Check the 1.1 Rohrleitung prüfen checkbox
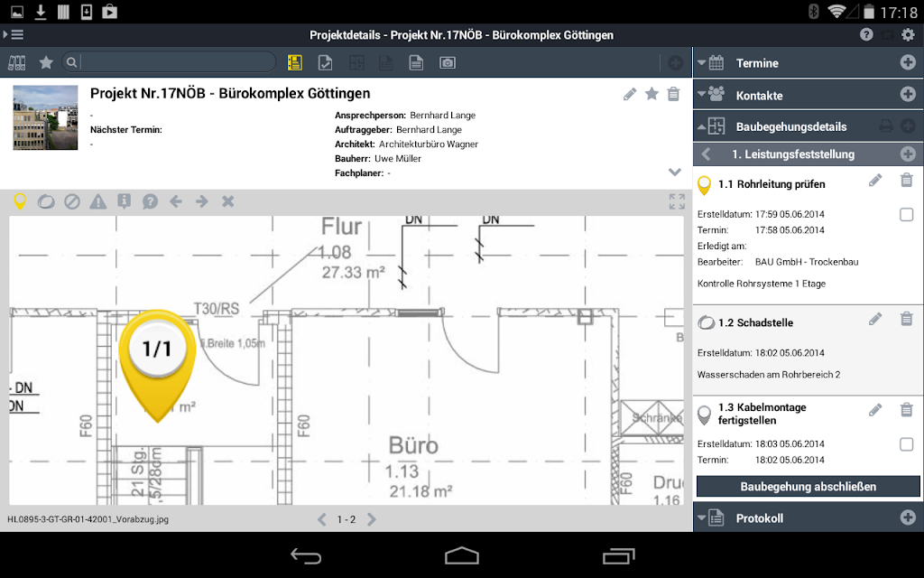Image resolution: width=924 pixels, height=578 pixels. (906, 215)
